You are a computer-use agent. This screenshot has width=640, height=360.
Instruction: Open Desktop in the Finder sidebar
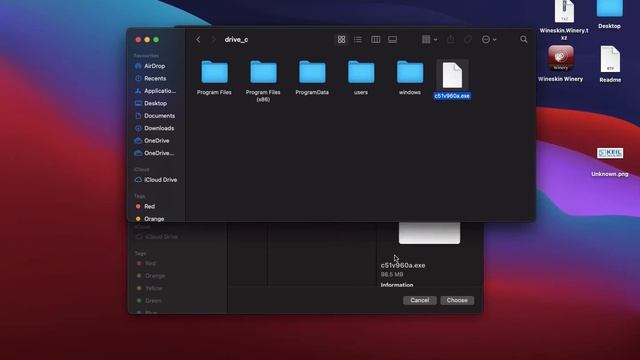155,103
